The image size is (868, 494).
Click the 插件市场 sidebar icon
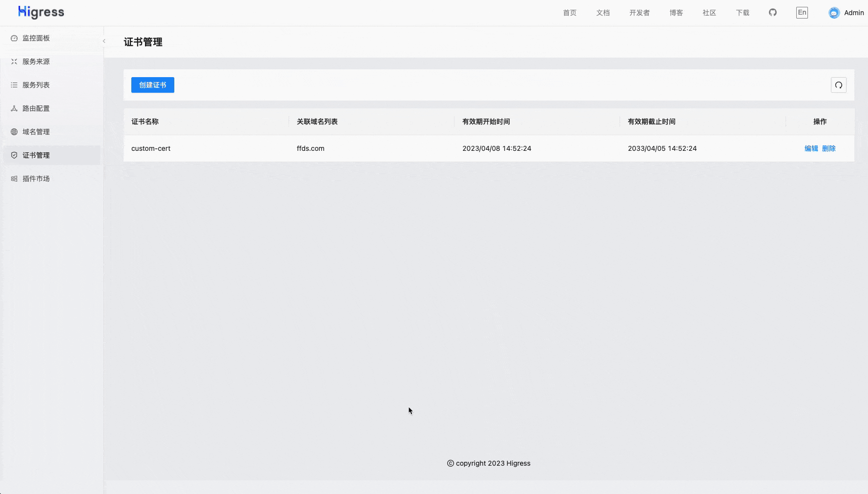[x=14, y=179]
